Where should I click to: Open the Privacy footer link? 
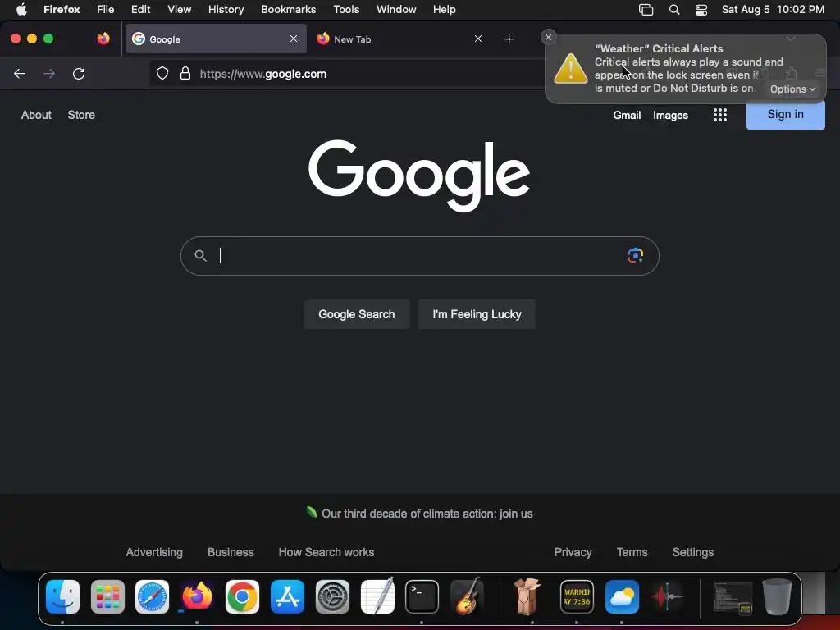573,552
